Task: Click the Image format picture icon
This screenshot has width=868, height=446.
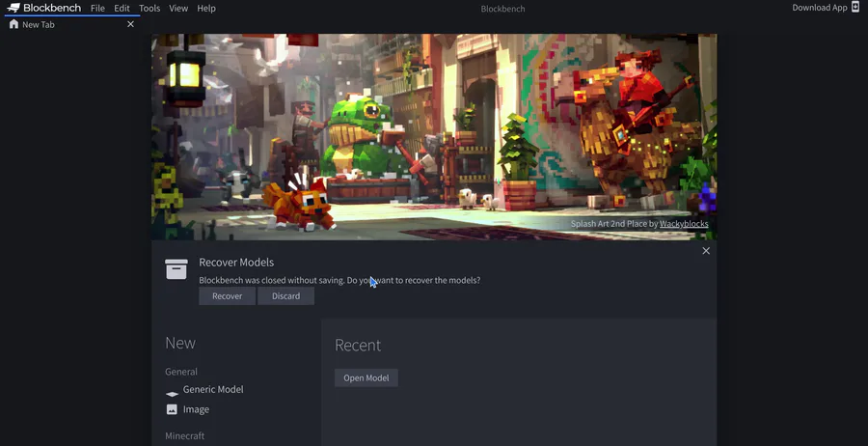Action: pos(172,409)
